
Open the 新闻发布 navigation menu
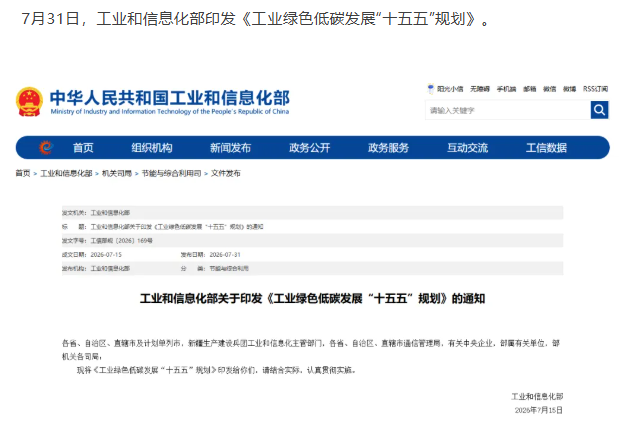coord(231,148)
